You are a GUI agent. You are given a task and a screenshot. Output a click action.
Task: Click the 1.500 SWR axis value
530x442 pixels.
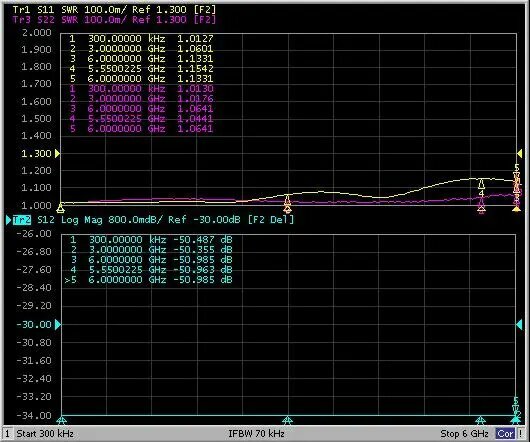coord(37,119)
